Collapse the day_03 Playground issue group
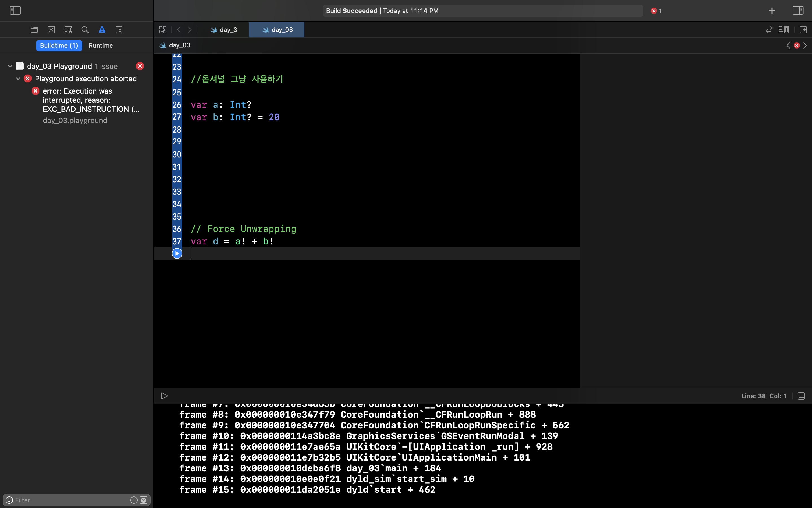Image resolution: width=812 pixels, height=508 pixels. [x=10, y=66]
